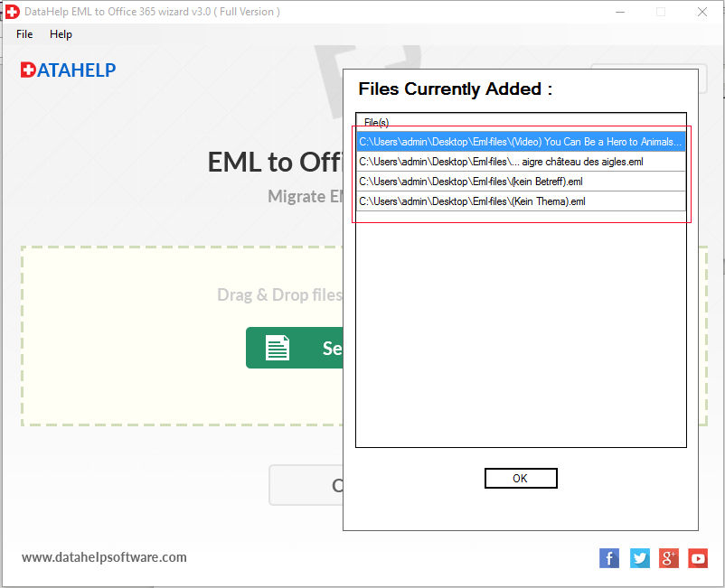Minimize the DataHelp wizard window

620,12
